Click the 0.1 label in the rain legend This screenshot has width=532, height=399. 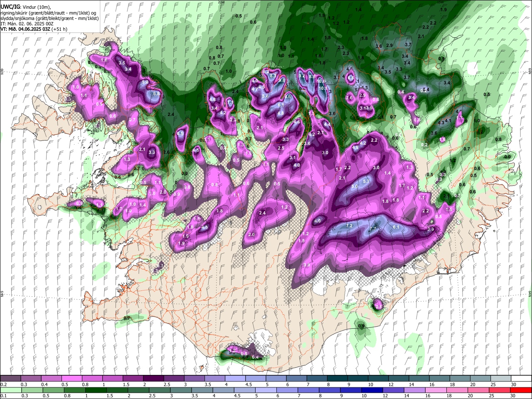point(3,396)
